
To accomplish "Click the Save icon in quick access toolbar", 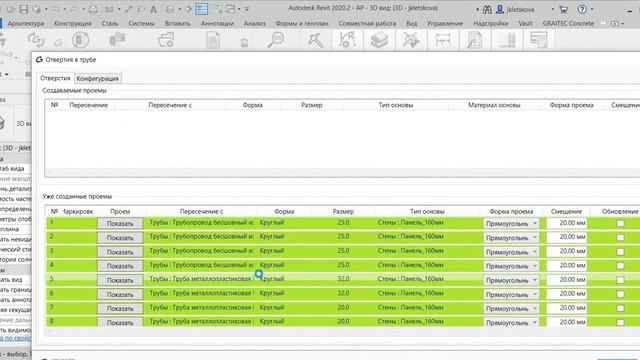I will [24, 9].
